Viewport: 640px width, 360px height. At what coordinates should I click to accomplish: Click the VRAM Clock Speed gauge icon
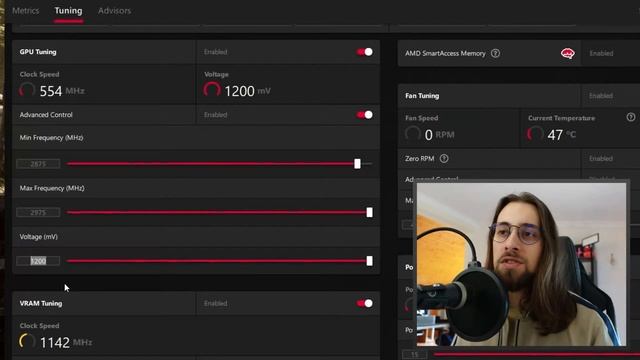pos(27,341)
